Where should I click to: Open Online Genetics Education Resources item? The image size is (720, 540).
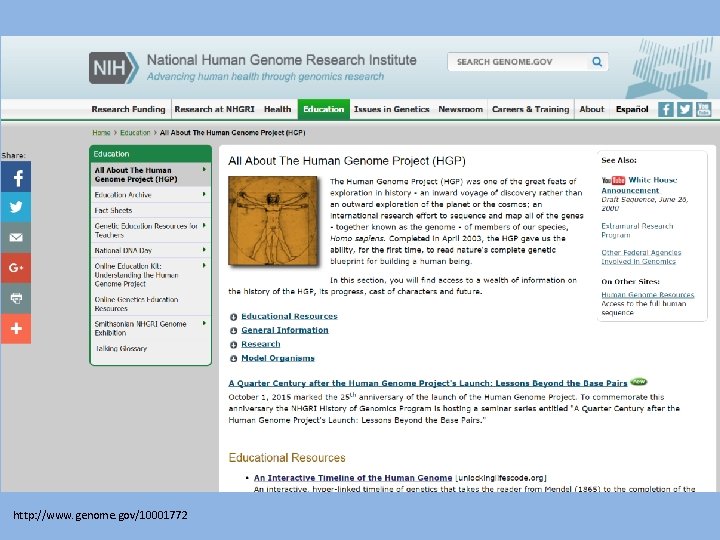tap(136, 304)
